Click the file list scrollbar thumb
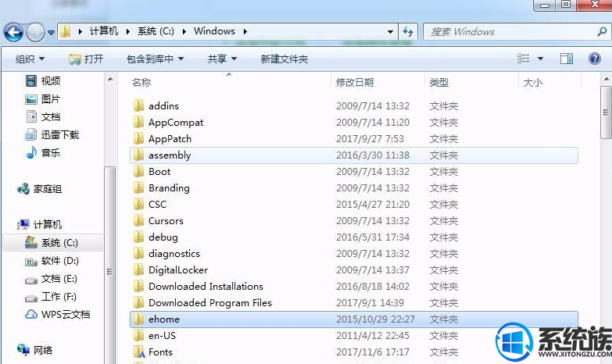Screen dimensions: 612x364 [607, 112]
